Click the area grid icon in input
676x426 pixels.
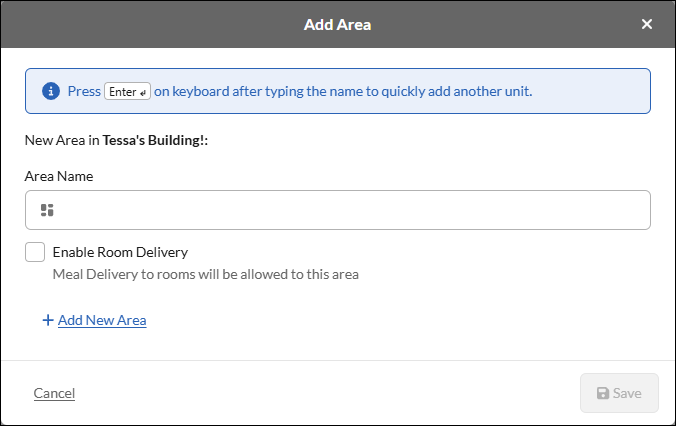click(47, 210)
